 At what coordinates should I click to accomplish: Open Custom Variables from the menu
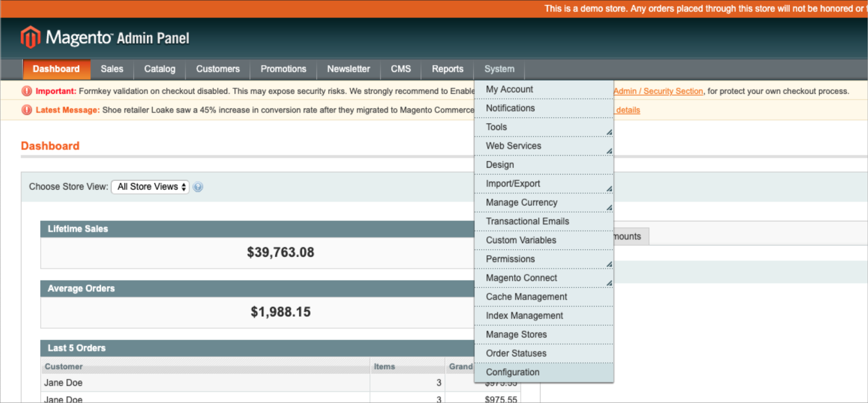[544, 240]
